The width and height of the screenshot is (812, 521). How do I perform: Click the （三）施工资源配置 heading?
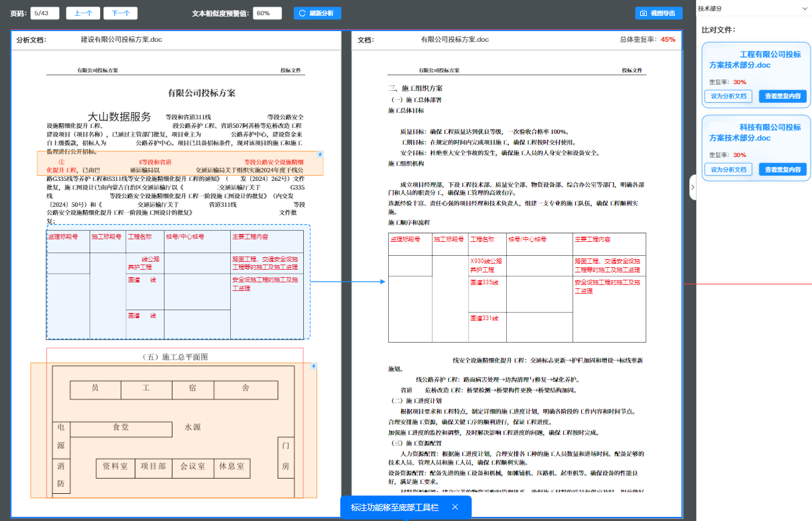pos(416,443)
